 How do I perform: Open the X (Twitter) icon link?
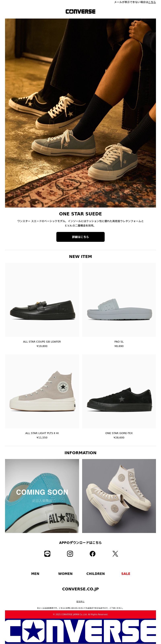[x=115, y=554]
